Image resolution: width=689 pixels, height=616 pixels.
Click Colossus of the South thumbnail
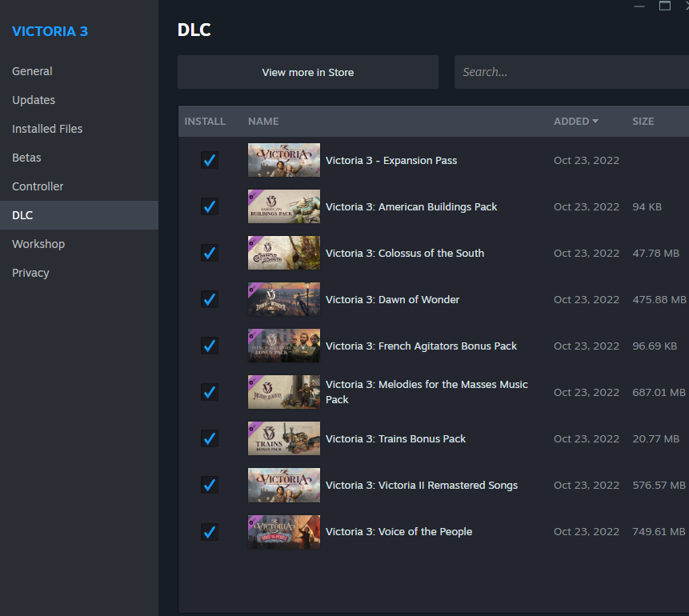pos(284,253)
